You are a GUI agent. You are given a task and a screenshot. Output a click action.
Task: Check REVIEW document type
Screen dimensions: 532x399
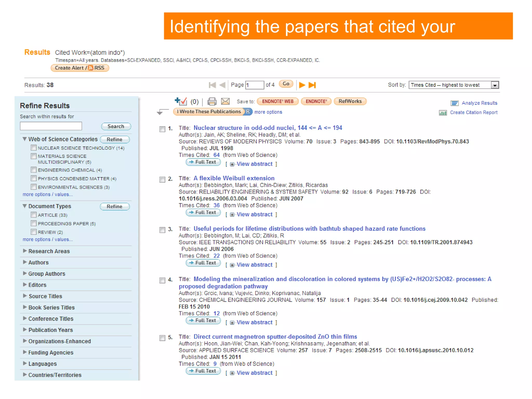[x=34, y=232]
